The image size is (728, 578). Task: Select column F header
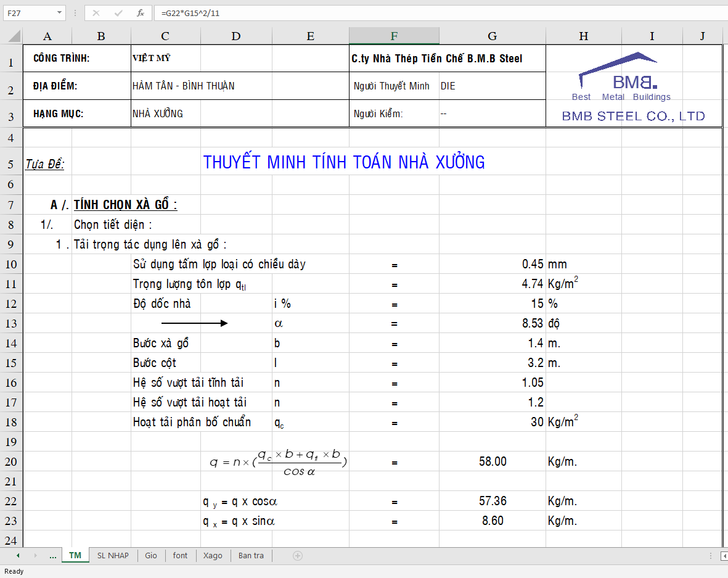click(394, 36)
